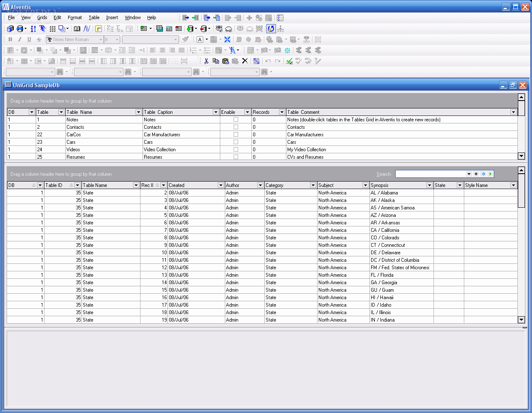532x413 pixels.
Task: Click the remove database red minus icon
Action: (203, 29)
